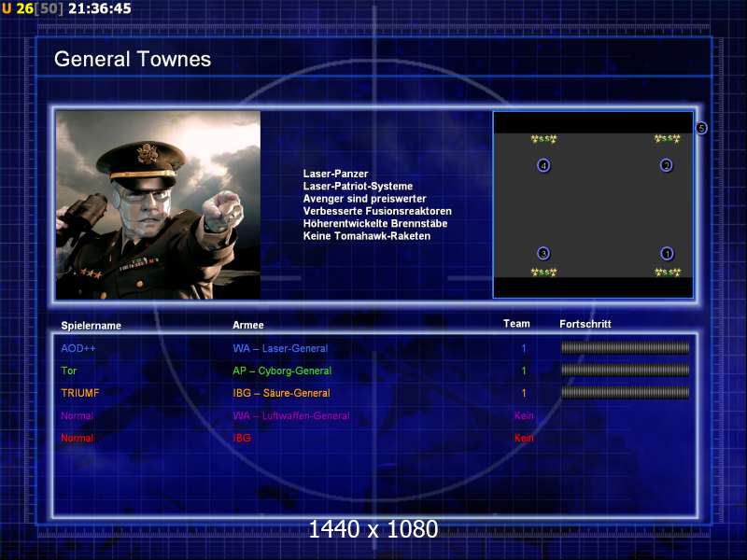747x560 pixels.
Task: Click red Kein team entry
Action: [524, 438]
